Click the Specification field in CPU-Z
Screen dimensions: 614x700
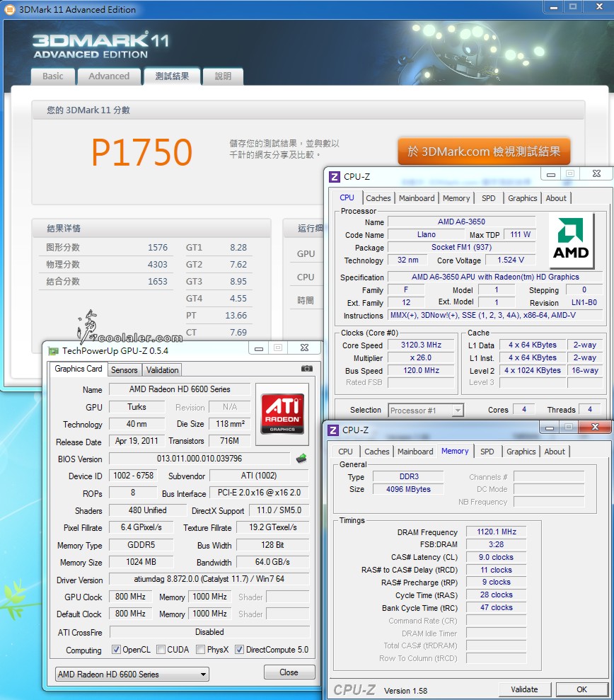(x=495, y=277)
